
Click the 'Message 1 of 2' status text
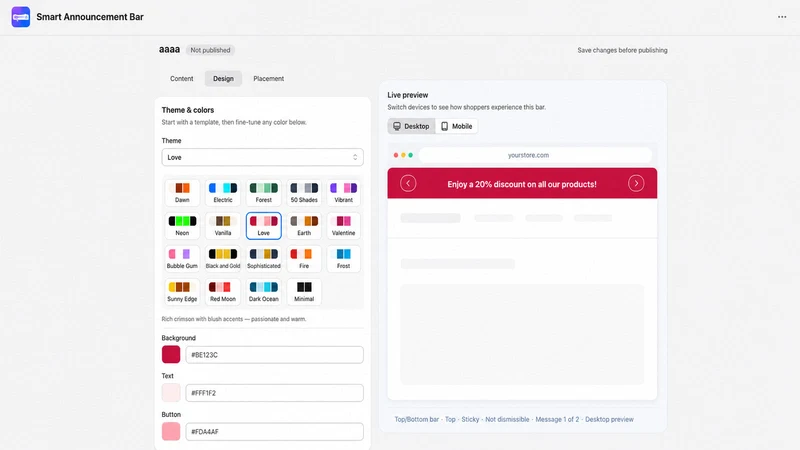pos(557,419)
